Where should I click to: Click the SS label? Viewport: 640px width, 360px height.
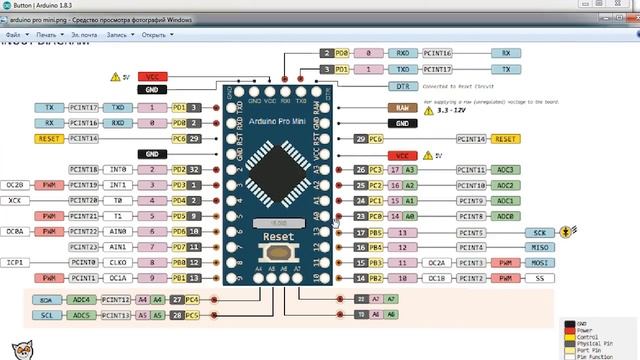coord(540,278)
